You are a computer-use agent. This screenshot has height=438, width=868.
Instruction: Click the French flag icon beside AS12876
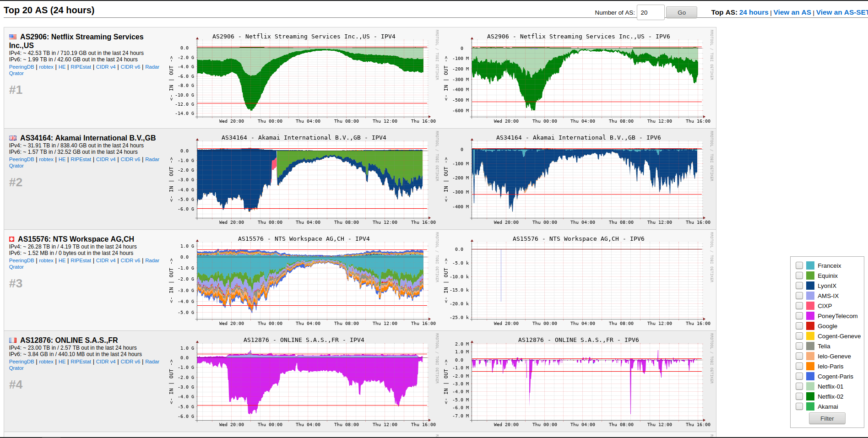[x=13, y=340]
